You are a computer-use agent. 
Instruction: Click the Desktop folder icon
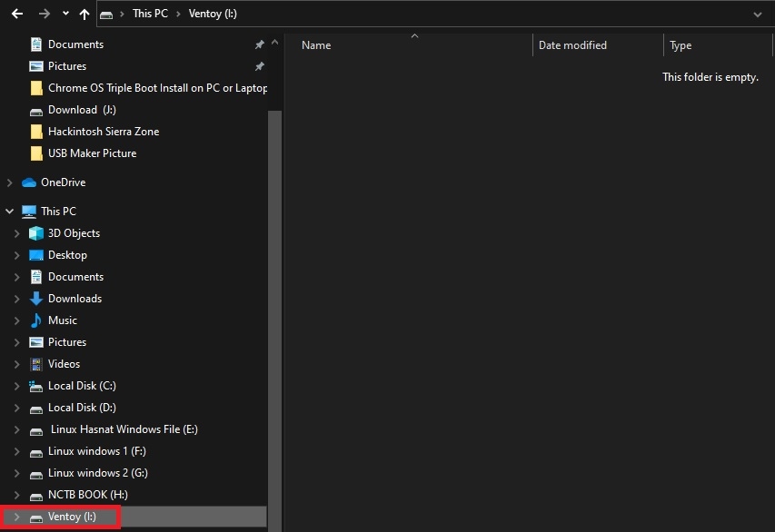click(36, 255)
